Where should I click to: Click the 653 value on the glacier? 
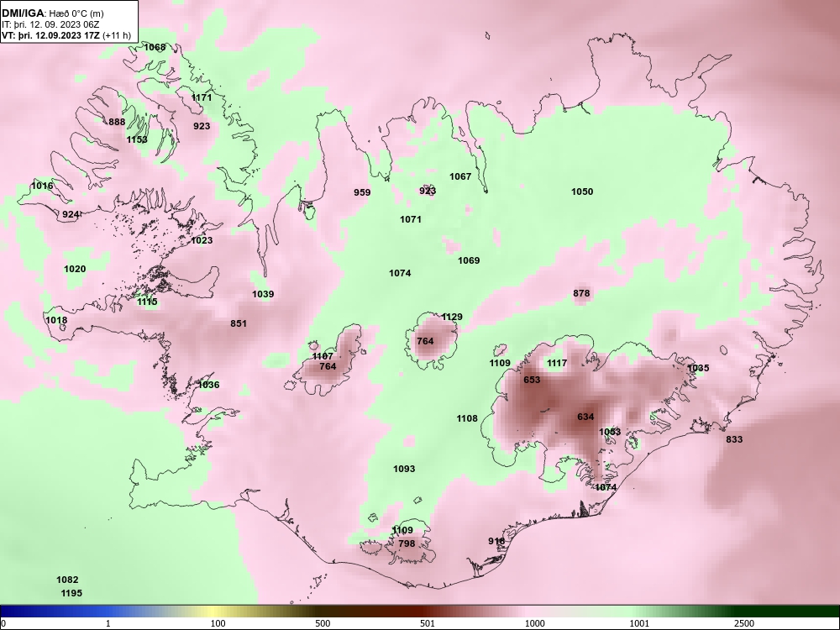click(532, 380)
